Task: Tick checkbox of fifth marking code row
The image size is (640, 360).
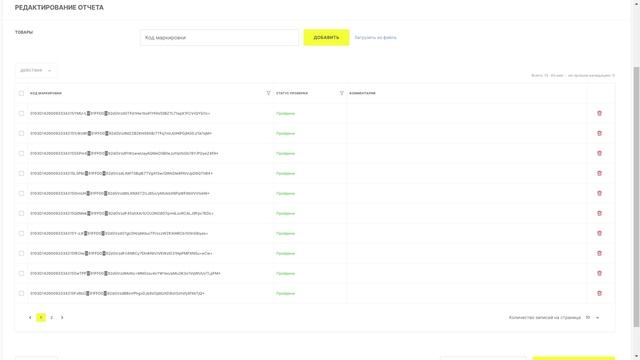Action: click(21, 193)
